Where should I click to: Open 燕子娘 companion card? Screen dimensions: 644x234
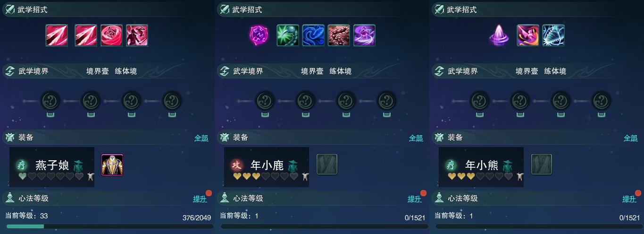[52, 167]
